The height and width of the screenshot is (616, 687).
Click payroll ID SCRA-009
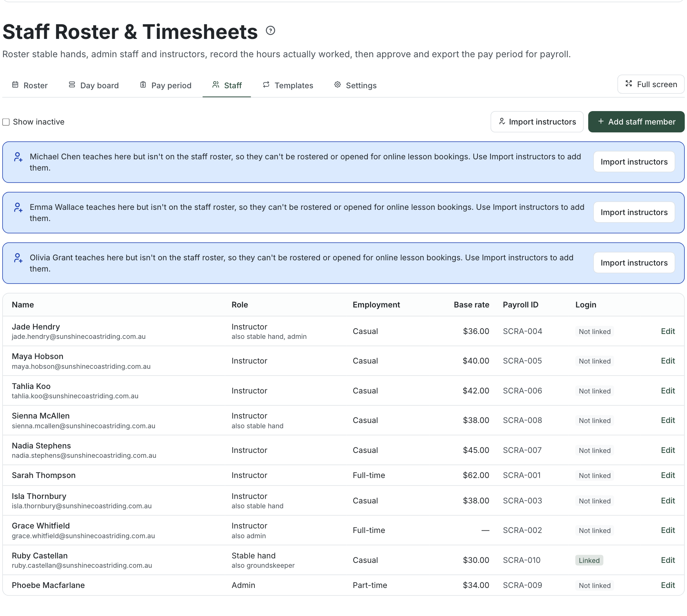522,585
